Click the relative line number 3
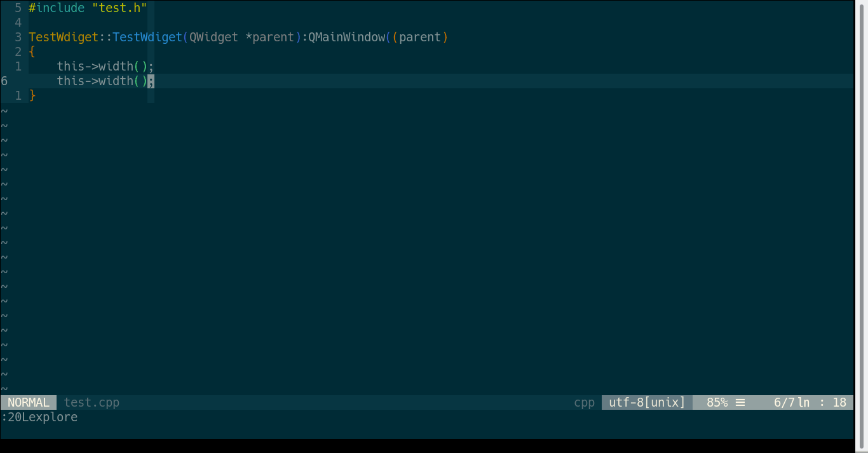Screen dimensions: 868x453 point(18,37)
